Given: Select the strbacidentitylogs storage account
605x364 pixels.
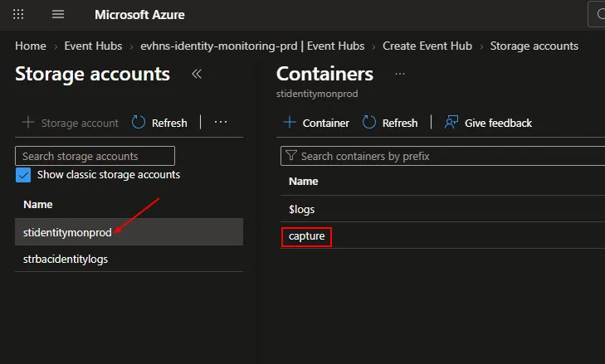Looking at the screenshot, I should pos(129,259).
